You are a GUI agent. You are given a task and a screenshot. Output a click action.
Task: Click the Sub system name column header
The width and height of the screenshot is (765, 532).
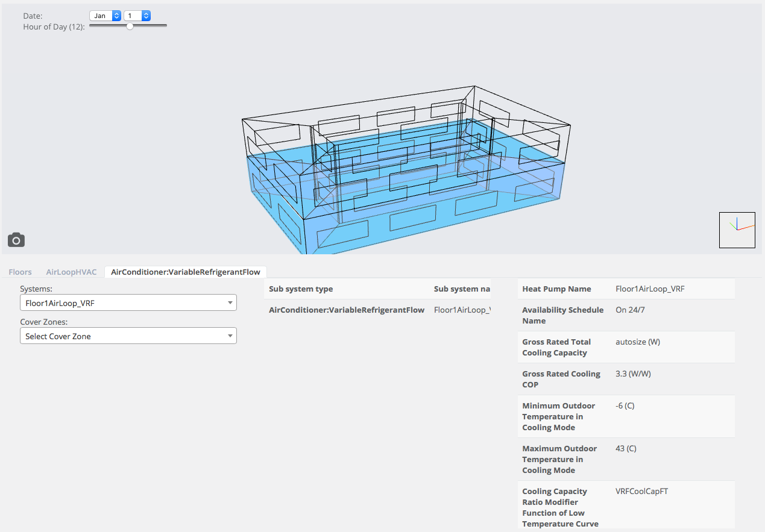[x=462, y=289]
